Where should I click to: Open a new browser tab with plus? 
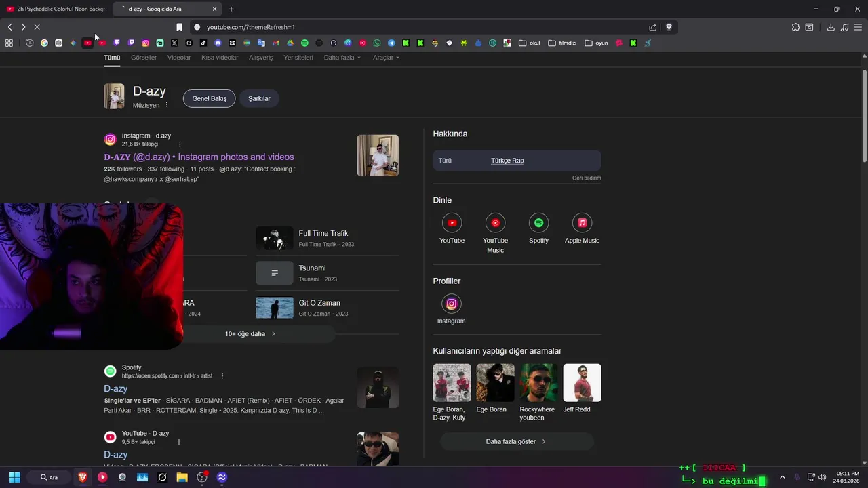pos(231,9)
